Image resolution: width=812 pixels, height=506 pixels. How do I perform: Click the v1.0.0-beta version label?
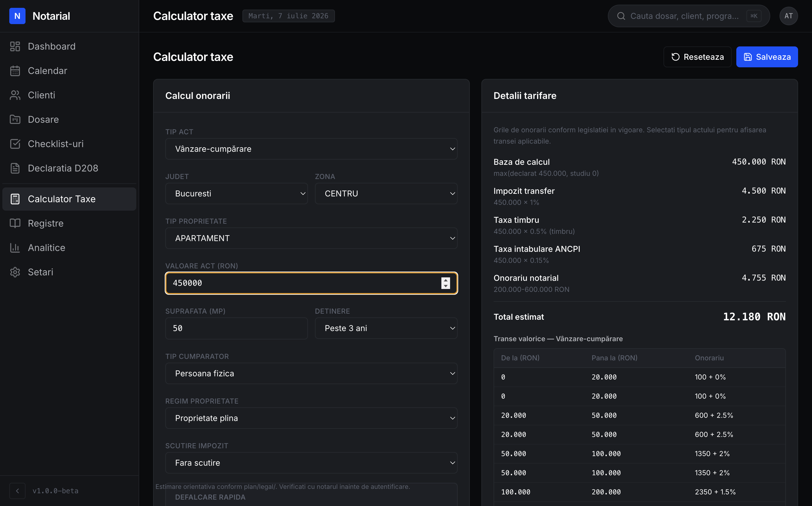(55, 491)
